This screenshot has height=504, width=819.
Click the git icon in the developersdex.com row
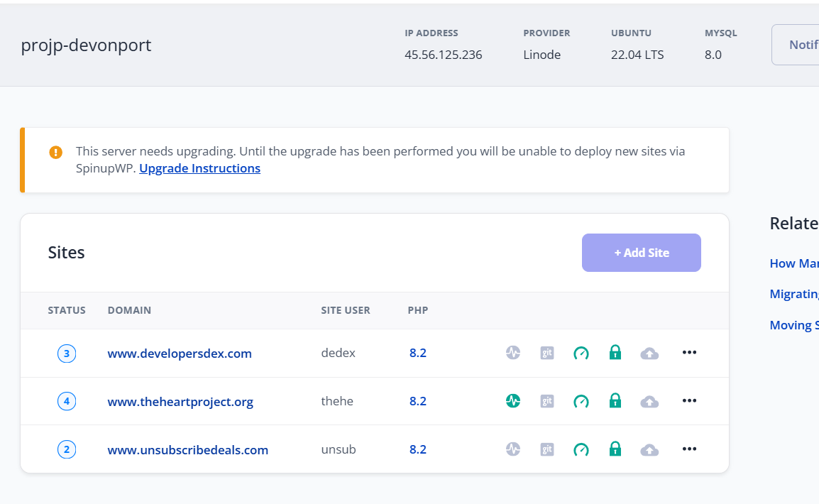[x=547, y=353]
